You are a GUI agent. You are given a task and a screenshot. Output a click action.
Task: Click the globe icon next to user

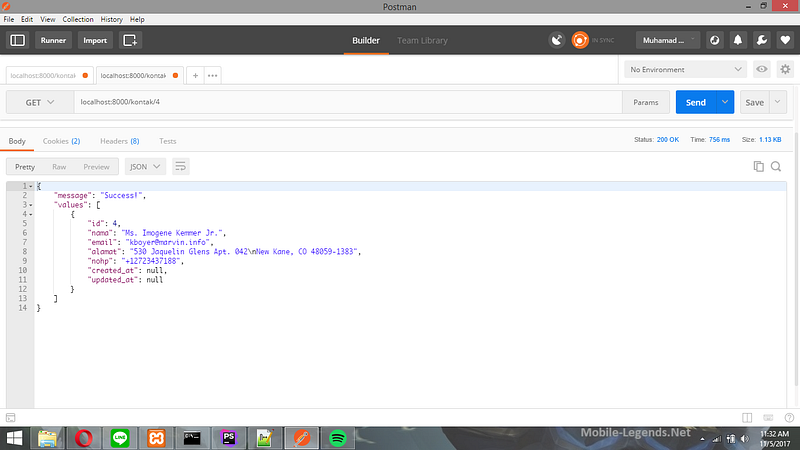[714, 40]
